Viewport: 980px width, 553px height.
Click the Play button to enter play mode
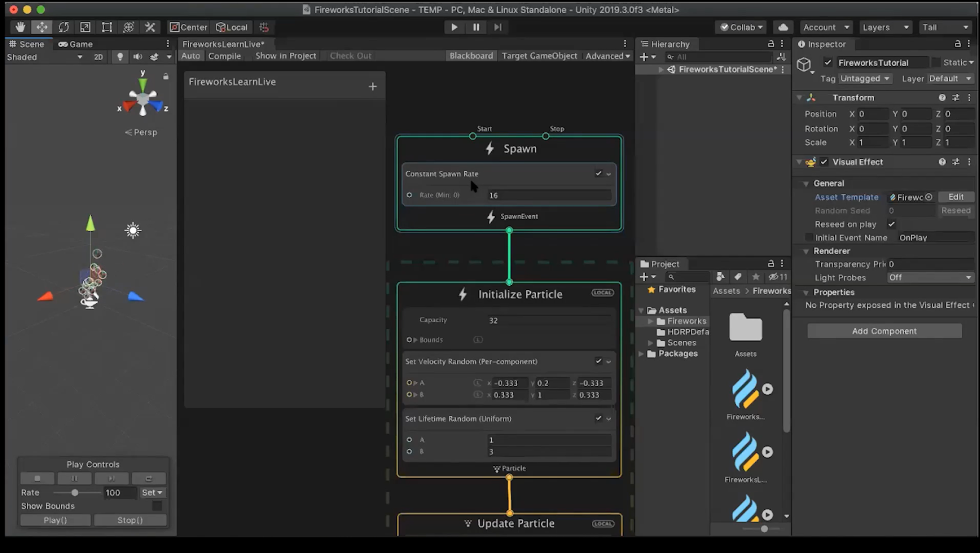coord(454,27)
